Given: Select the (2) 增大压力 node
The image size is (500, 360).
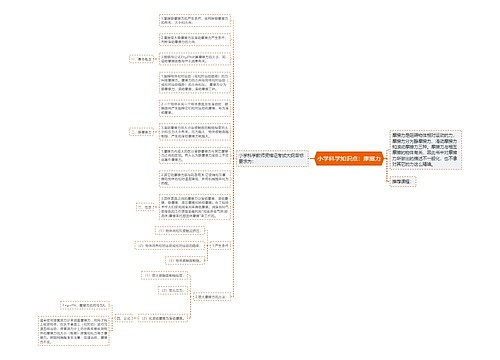Looking at the screenshot, I should pos(173,290).
